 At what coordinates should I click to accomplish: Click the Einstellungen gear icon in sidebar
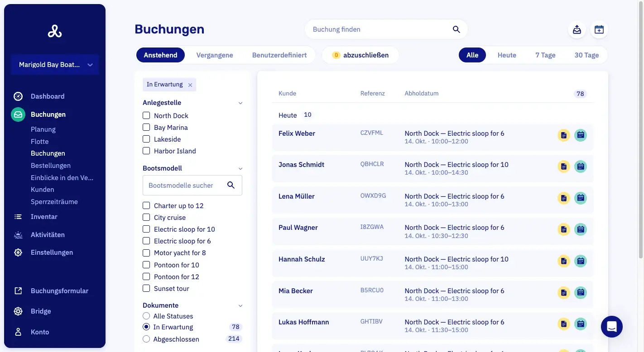click(x=18, y=252)
